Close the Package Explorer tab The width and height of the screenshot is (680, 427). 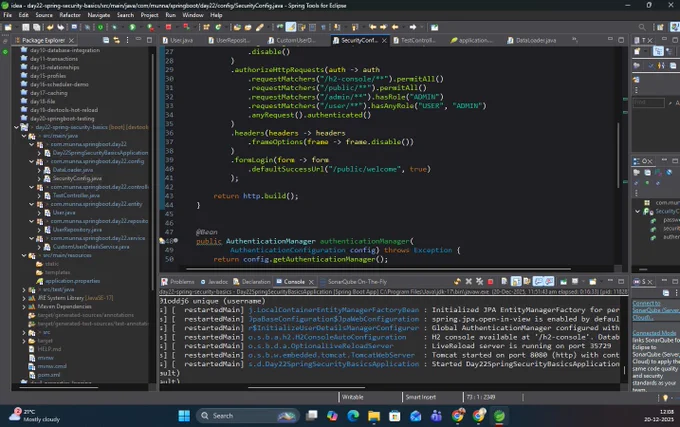pos(72,40)
